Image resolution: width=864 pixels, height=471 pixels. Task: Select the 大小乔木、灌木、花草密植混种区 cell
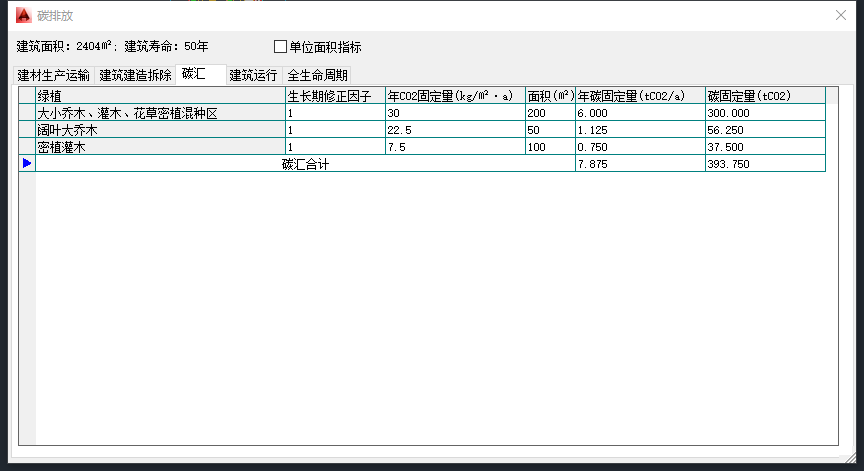[x=160, y=113]
